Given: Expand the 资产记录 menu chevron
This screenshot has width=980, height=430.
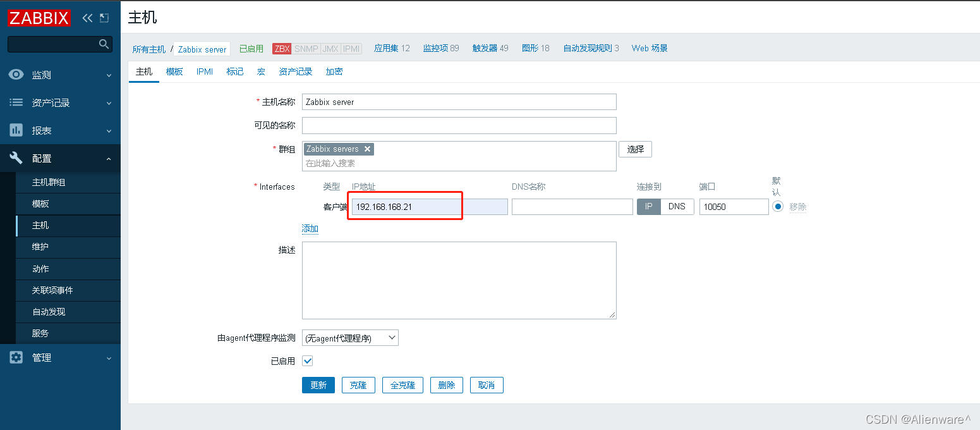Looking at the screenshot, I should (109, 103).
